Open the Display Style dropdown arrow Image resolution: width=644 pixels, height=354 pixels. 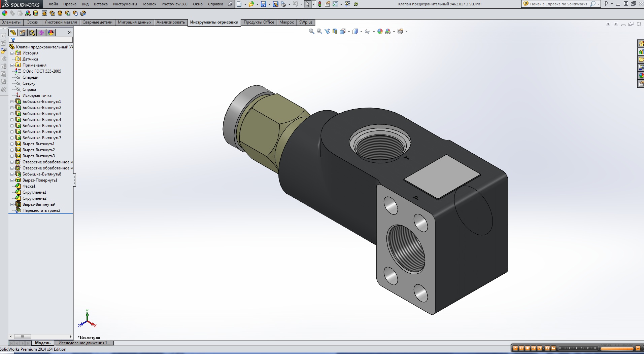point(361,32)
